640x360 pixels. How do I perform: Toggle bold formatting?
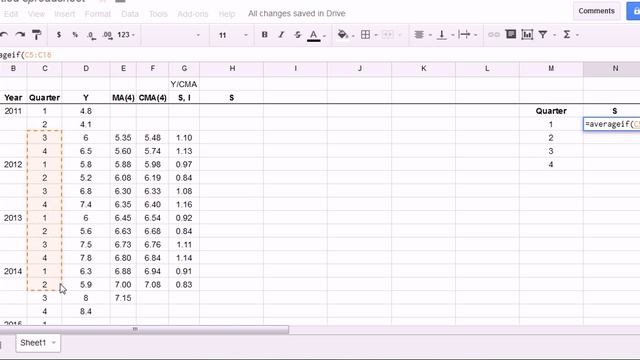coord(264,35)
